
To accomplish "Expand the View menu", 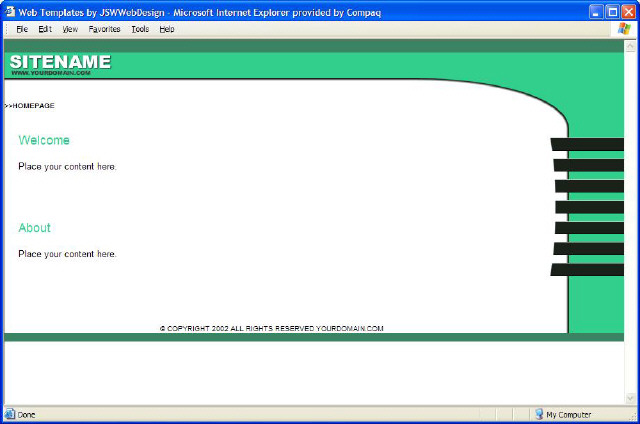I will (x=70, y=29).
